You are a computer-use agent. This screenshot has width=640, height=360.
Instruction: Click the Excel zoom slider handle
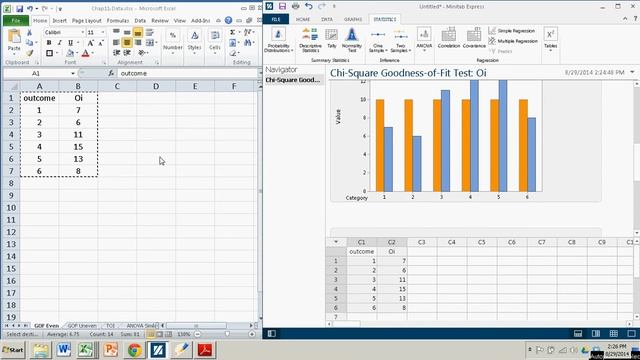[227, 334]
